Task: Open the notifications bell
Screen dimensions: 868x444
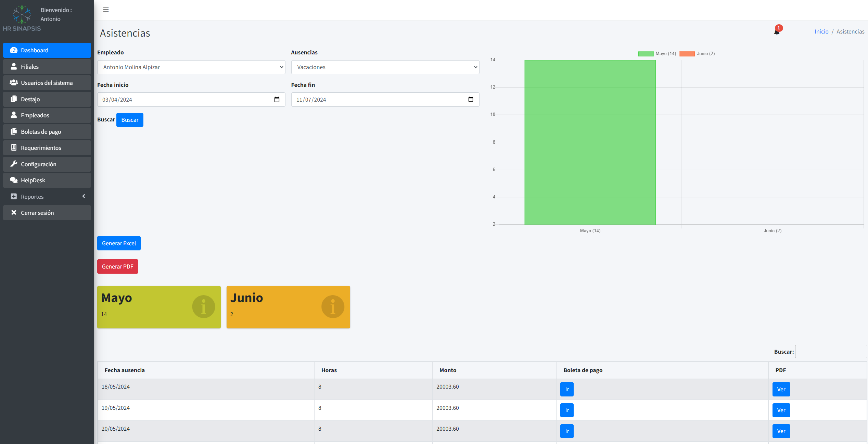Action: (777, 32)
